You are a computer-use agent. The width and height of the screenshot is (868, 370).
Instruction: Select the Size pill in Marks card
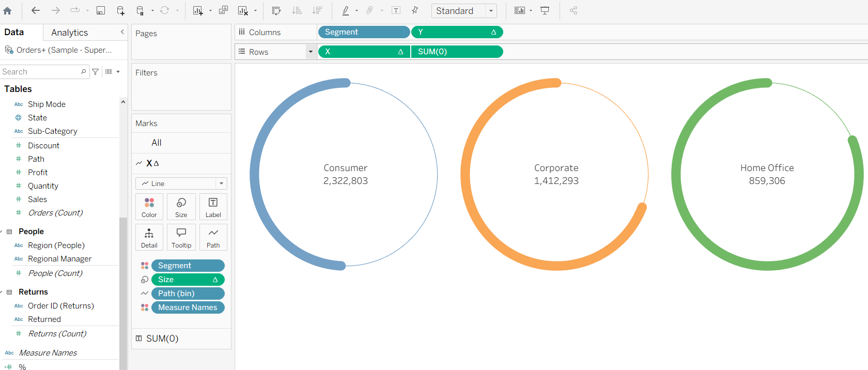tap(188, 280)
